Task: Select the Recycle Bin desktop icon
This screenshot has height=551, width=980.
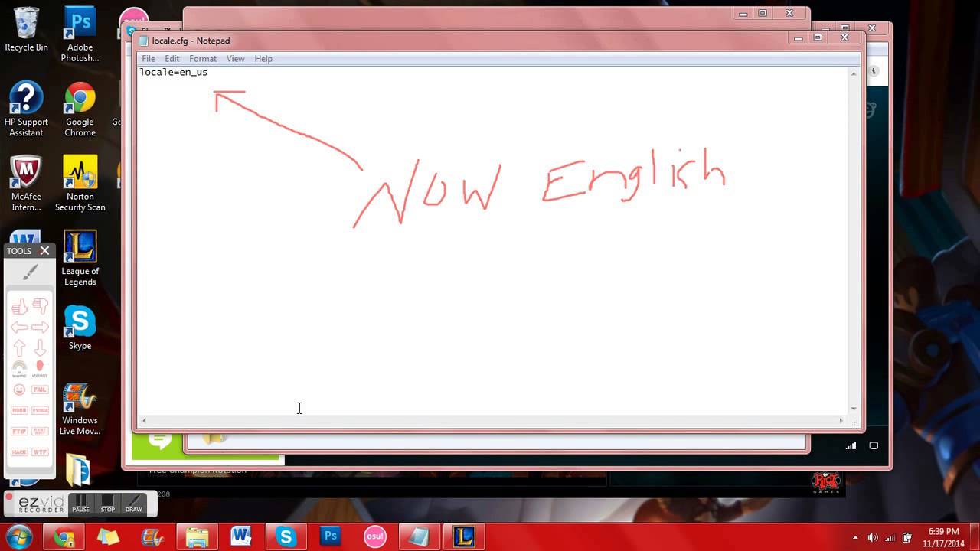Action: (26, 29)
